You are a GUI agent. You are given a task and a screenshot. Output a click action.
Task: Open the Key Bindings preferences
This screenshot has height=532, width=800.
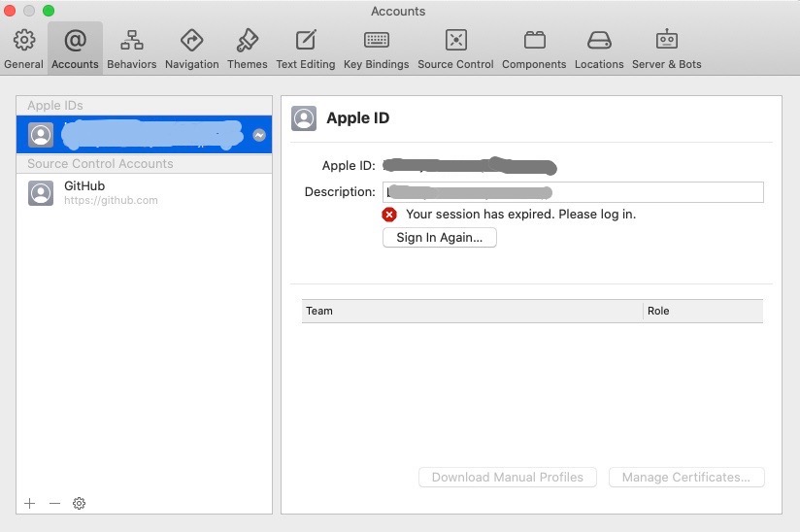(x=377, y=49)
